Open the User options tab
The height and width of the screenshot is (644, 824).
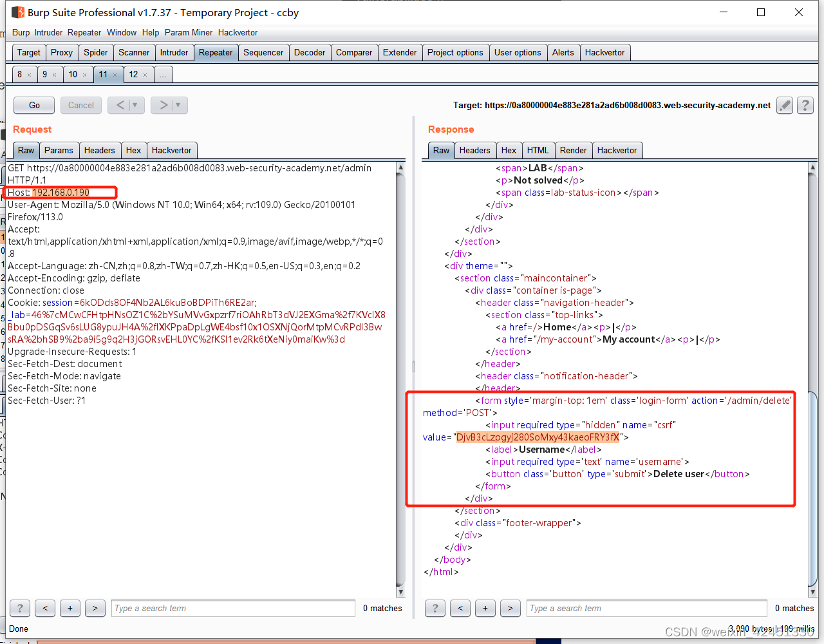click(518, 52)
